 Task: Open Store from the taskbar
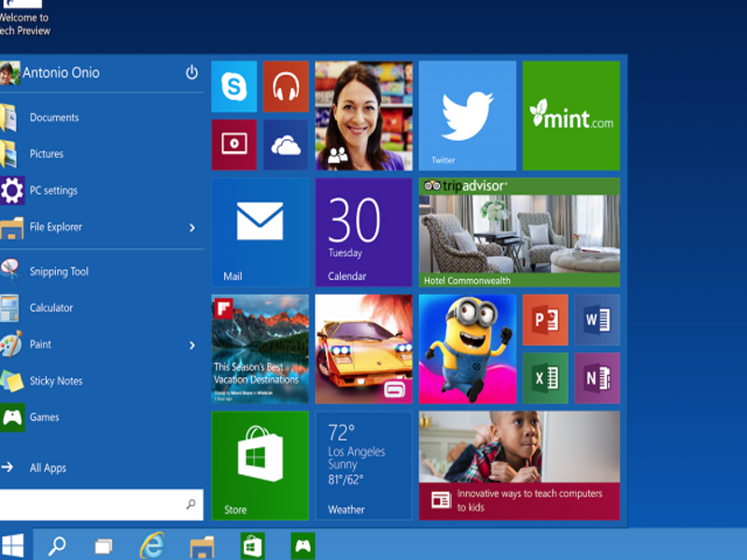click(252, 545)
